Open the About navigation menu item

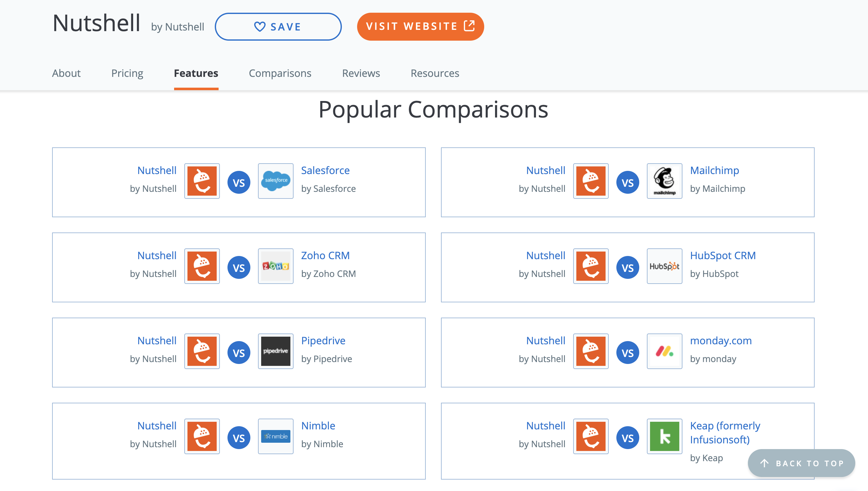tap(67, 73)
